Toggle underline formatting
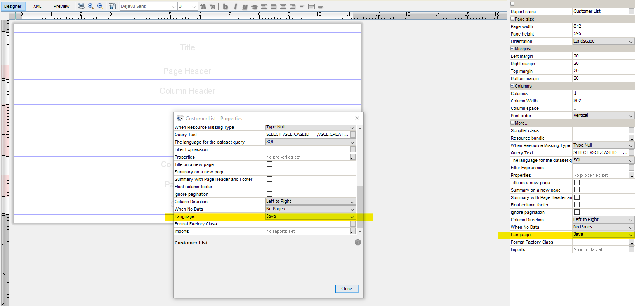Viewport: 644px width, 306px height. pos(245,7)
